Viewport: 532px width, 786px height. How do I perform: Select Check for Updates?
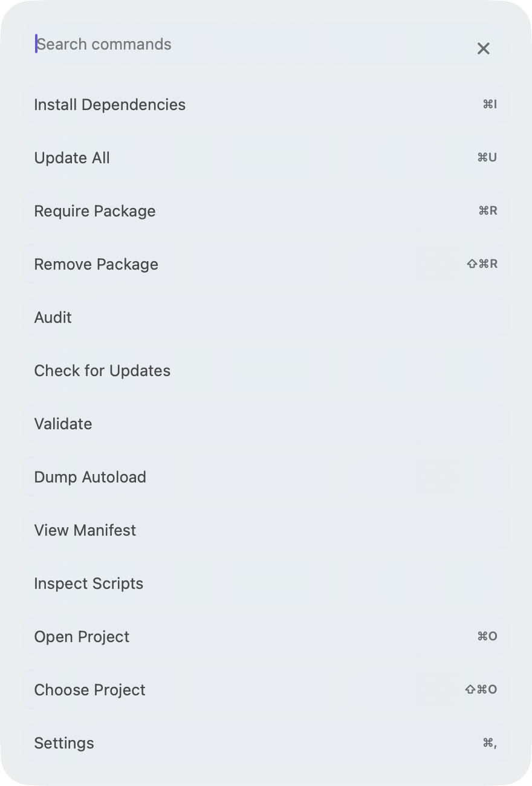[x=266, y=371]
